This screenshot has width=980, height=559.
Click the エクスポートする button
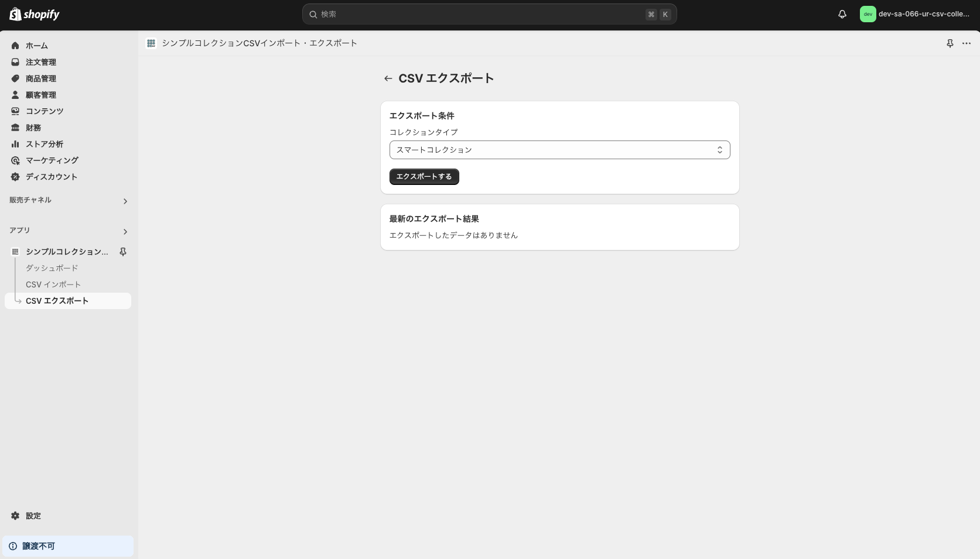(x=424, y=177)
